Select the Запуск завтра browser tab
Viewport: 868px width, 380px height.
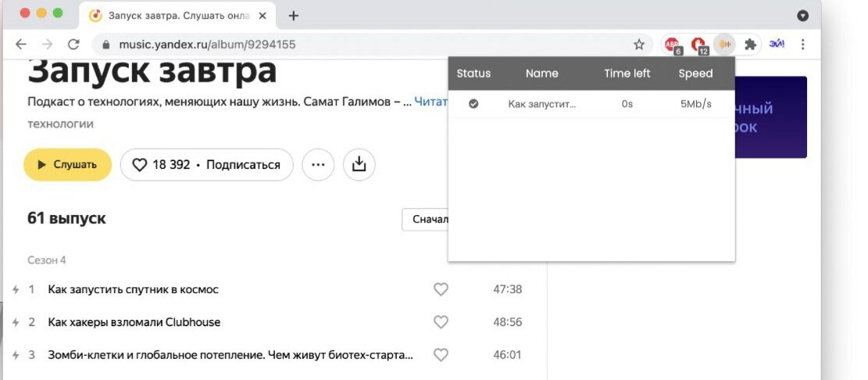[x=179, y=16]
